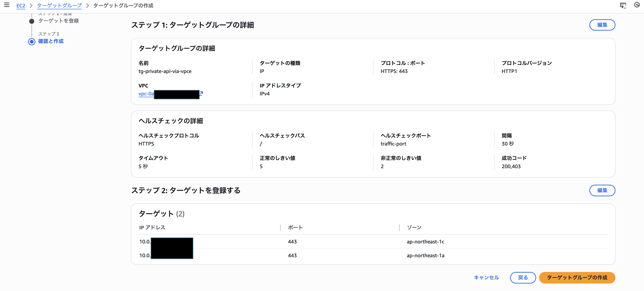This screenshot has height=291, width=644.
Task: Select the ap-northeast-1c target row
Action: coord(425,242)
